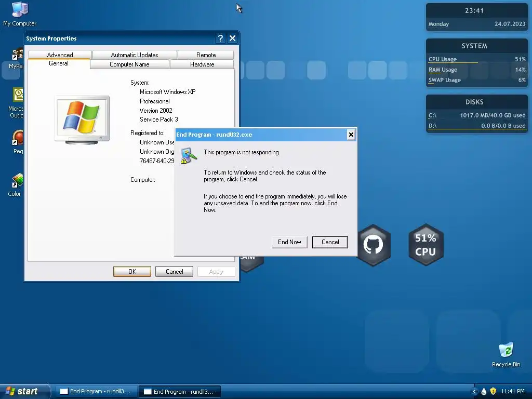Switch to the Automatic Updates tab
Image resolution: width=532 pixels, height=399 pixels.
pos(135,55)
